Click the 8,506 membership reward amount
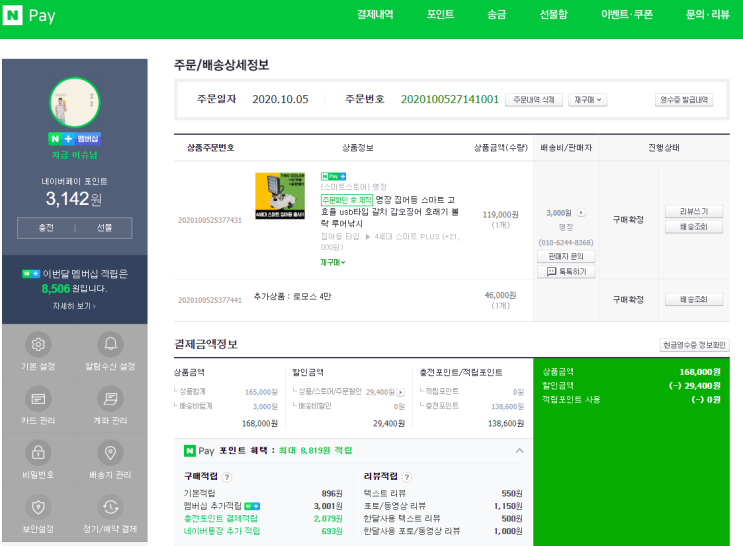This screenshot has height=546, width=743. (x=55, y=289)
